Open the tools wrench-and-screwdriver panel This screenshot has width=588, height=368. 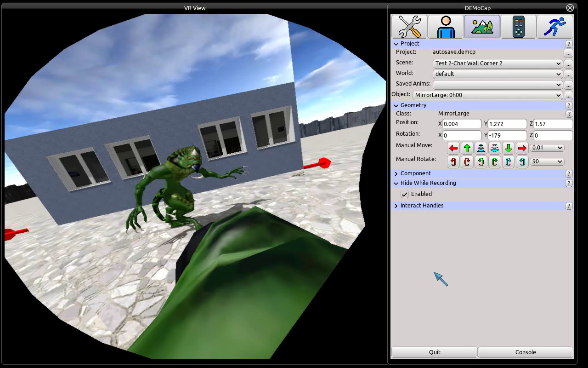pos(409,26)
